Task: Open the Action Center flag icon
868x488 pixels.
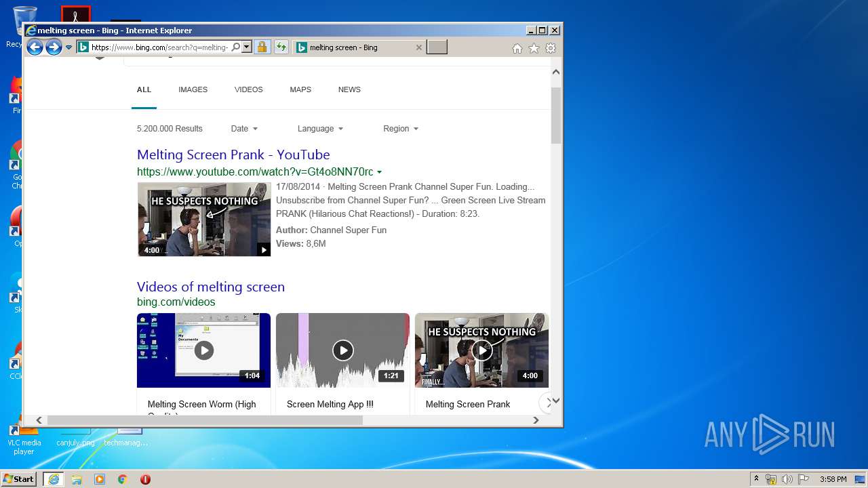Action: click(804, 479)
